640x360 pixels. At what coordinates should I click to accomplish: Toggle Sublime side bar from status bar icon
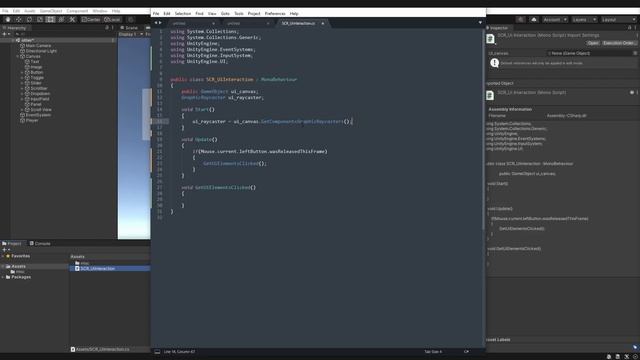tap(157, 351)
